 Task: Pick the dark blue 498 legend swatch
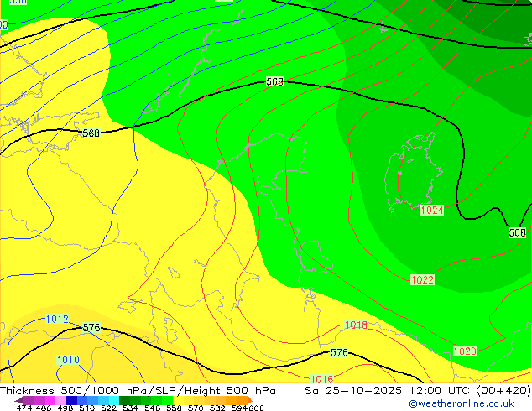click(71, 400)
